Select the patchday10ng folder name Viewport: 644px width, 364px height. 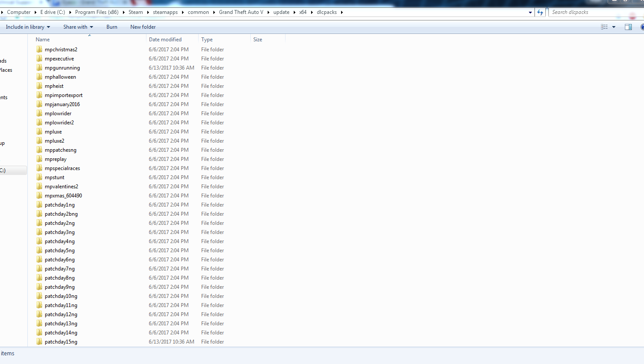(x=61, y=296)
